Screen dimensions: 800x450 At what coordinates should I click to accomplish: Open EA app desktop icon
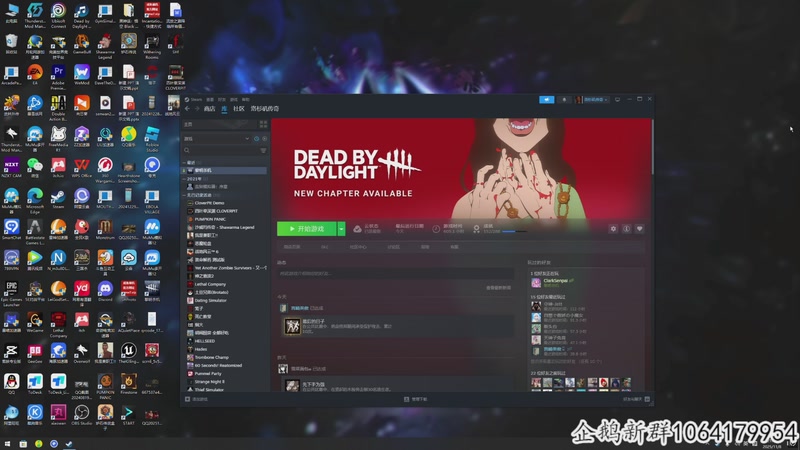point(35,74)
